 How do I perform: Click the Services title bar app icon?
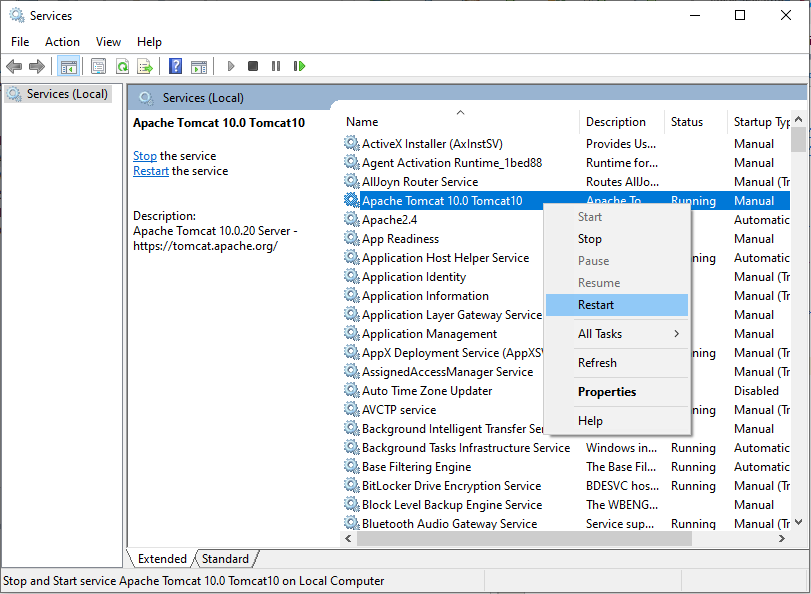pyautogui.click(x=17, y=16)
